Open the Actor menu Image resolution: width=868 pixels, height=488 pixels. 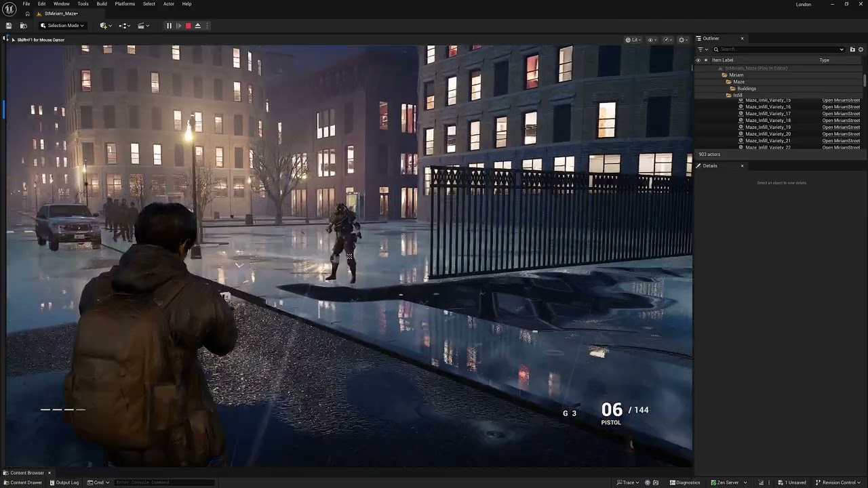click(x=168, y=4)
